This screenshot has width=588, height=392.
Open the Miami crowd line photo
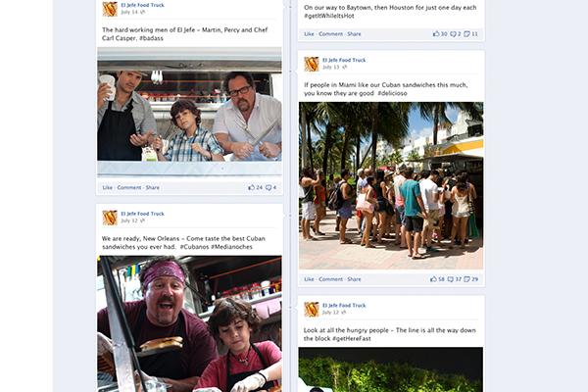point(391,185)
